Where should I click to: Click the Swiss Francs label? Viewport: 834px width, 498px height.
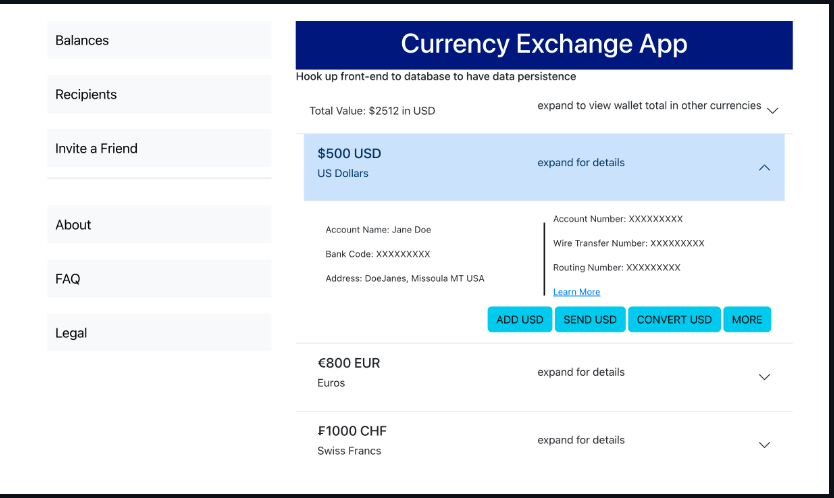point(349,451)
